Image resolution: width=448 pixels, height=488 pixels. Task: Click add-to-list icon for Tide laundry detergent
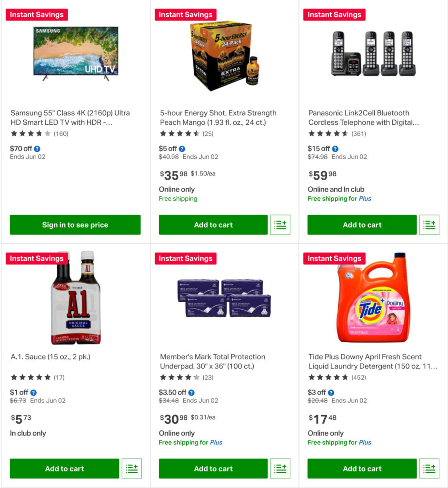pos(429,468)
